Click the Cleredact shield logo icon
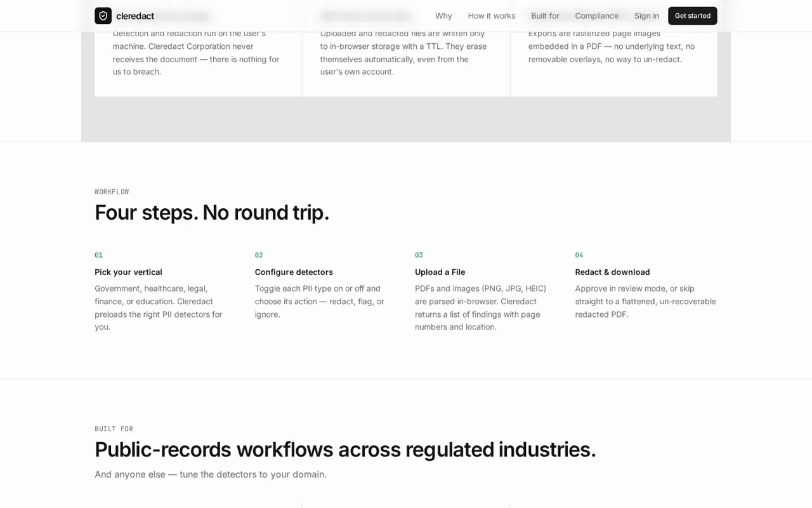 coord(103,16)
